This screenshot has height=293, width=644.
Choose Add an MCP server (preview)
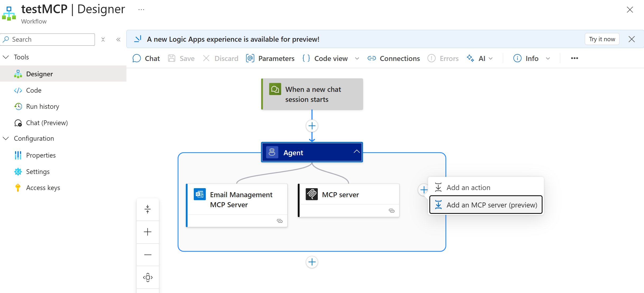click(491, 205)
